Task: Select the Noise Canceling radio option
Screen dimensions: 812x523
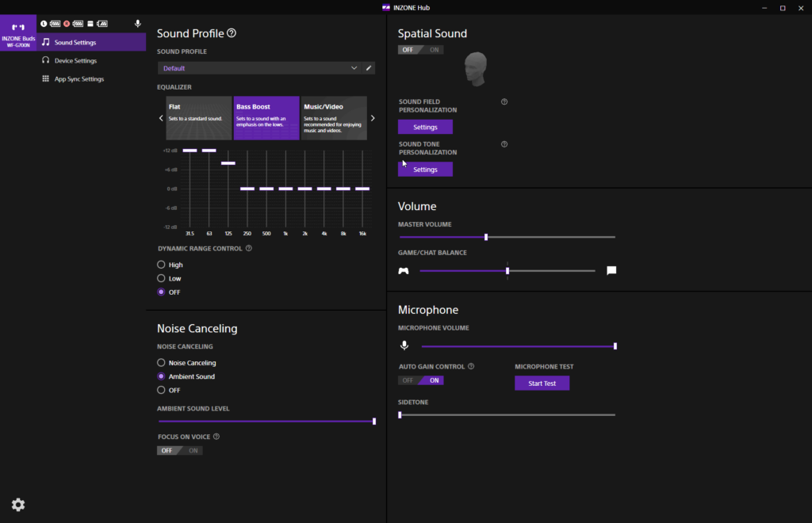Action: point(161,363)
